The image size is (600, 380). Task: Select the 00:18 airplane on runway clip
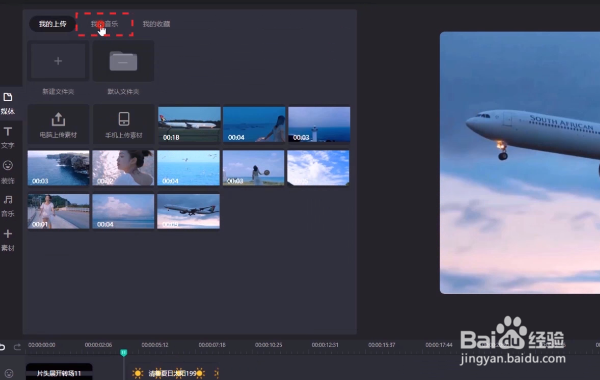[x=189, y=124]
